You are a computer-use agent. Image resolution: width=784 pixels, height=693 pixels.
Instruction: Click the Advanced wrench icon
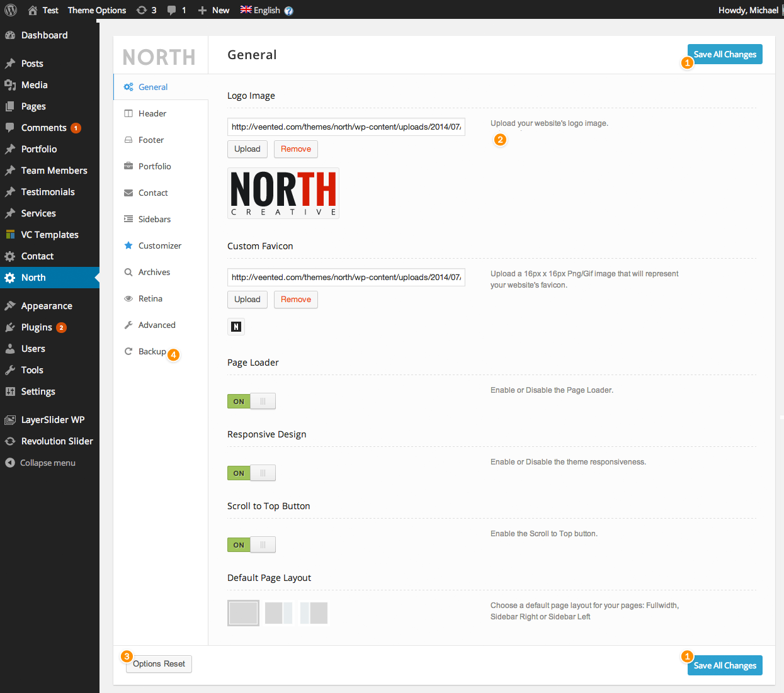click(128, 325)
